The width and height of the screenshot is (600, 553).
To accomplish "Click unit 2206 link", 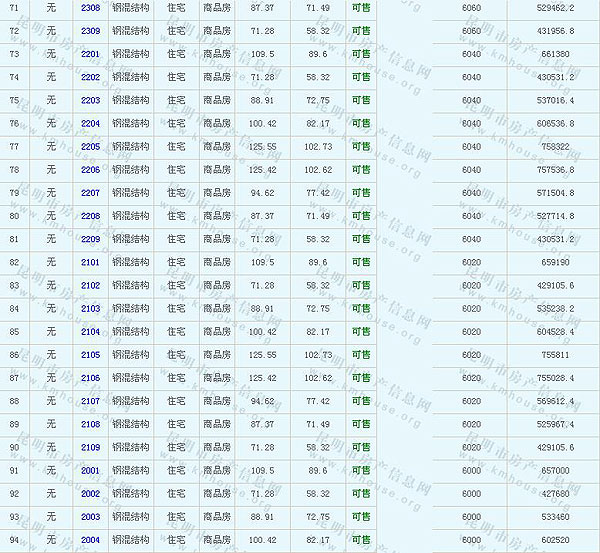I will click(x=90, y=170).
